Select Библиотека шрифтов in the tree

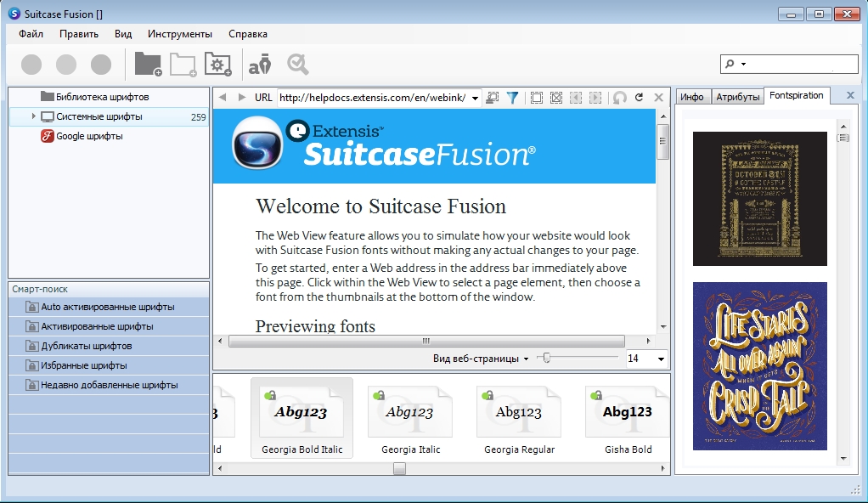tap(103, 96)
